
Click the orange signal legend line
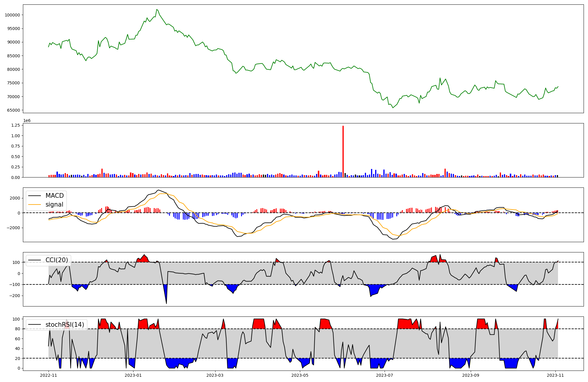point(35,205)
